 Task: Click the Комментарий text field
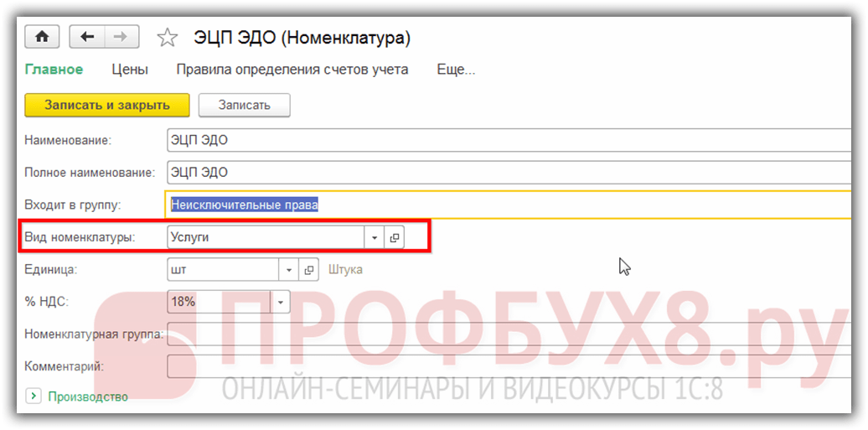click(503, 366)
